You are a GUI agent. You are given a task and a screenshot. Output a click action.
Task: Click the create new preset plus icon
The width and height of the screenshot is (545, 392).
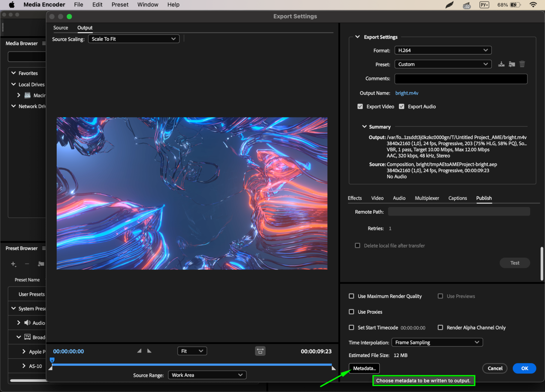[x=13, y=264]
